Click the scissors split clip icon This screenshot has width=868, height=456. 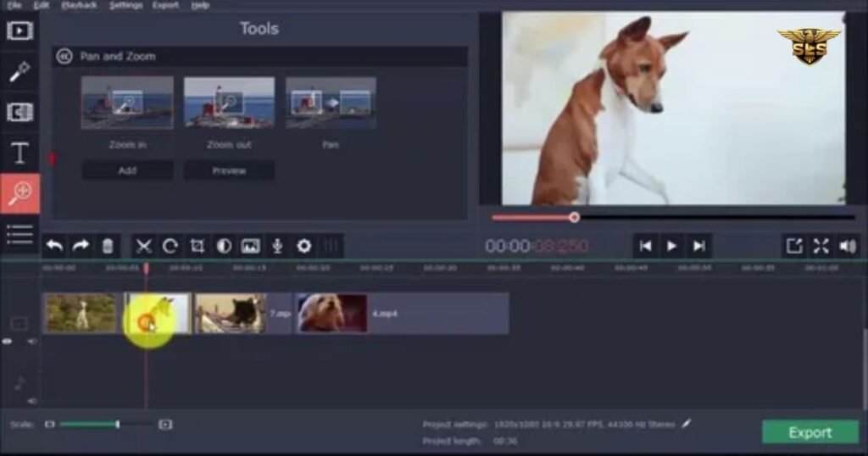tap(144, 246)
